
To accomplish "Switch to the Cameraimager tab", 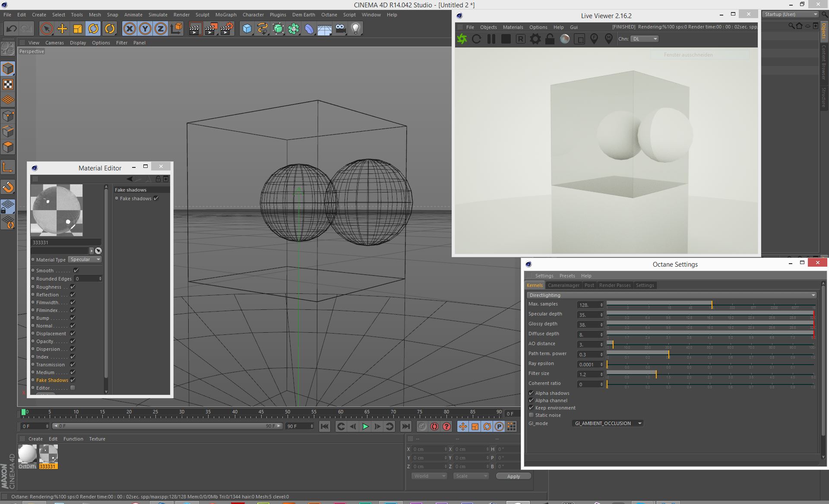I will [563, 285].
